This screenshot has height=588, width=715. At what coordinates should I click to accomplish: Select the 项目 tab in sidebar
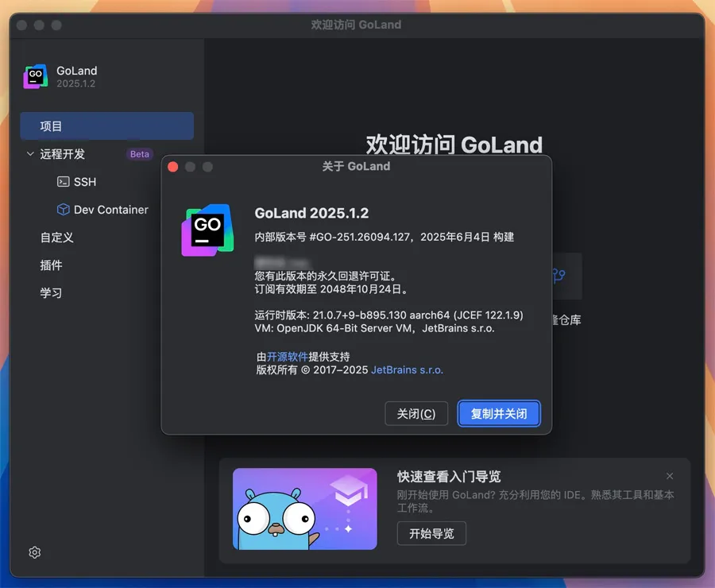(106, 126)
